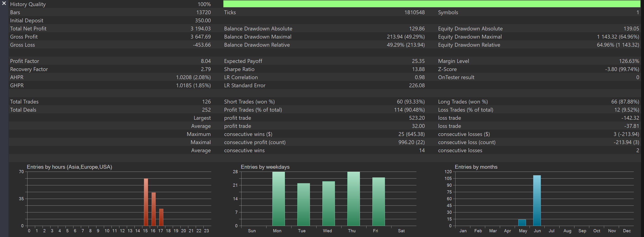Screen dimensions: 644x237
Task: Select the Recovery Factor value 2.79
Action: (206, 69)
